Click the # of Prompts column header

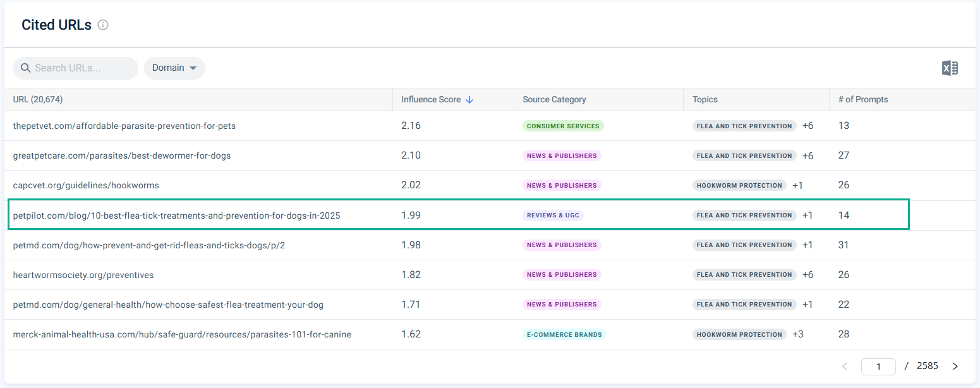click(x=863, y=99)
